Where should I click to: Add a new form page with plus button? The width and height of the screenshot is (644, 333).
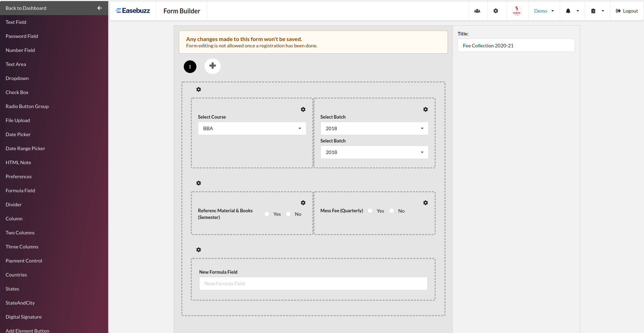pos(213,66)
